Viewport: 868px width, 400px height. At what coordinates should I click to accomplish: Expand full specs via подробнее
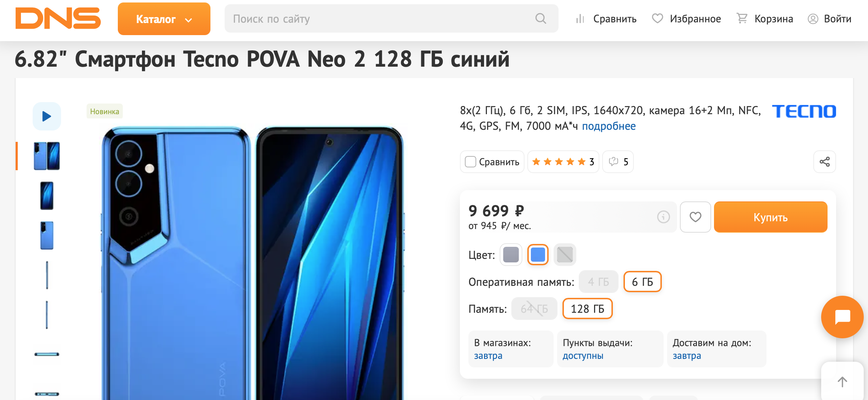tap(609, 126)
